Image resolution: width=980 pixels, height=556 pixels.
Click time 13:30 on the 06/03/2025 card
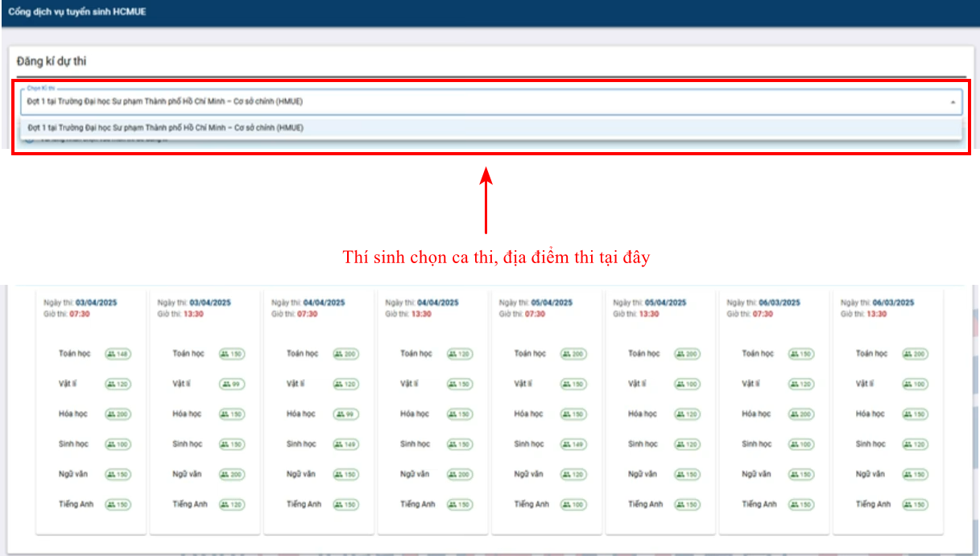[878, 314]
